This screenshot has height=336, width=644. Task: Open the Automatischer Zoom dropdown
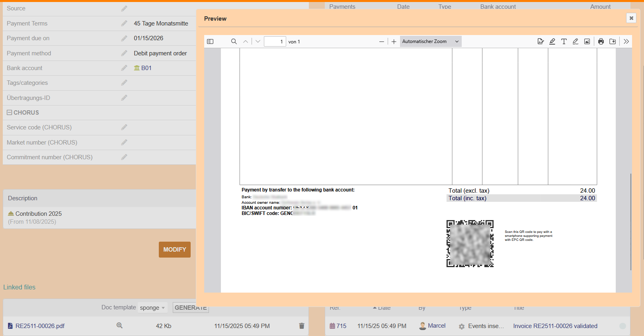430,41
